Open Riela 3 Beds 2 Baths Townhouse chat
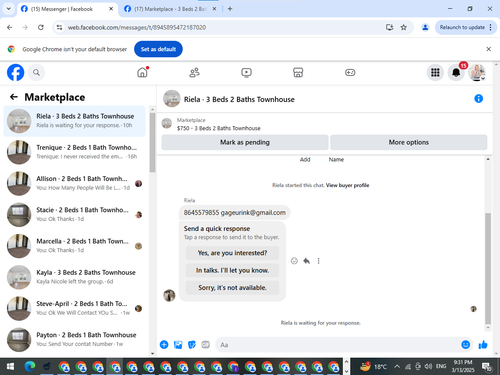Image resolution: width=500 pixels, height=375 pixels. (75, 121)
